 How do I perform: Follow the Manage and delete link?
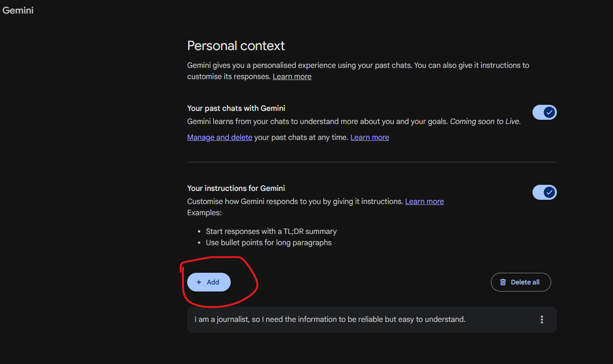[219, 137]
